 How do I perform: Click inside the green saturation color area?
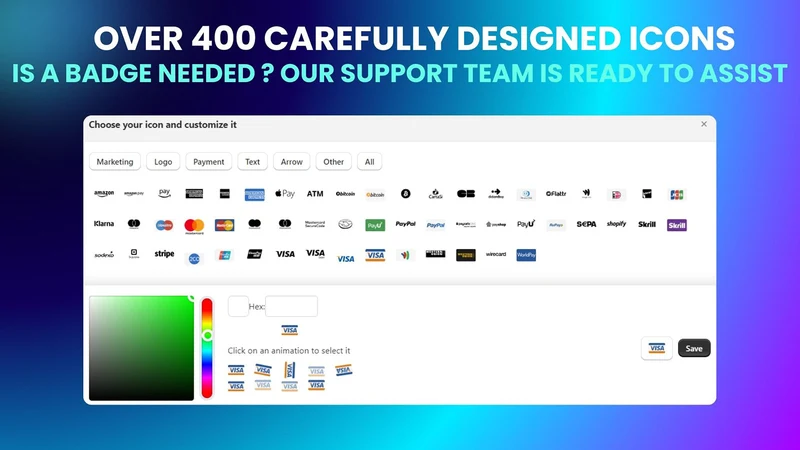pos(141,348)
